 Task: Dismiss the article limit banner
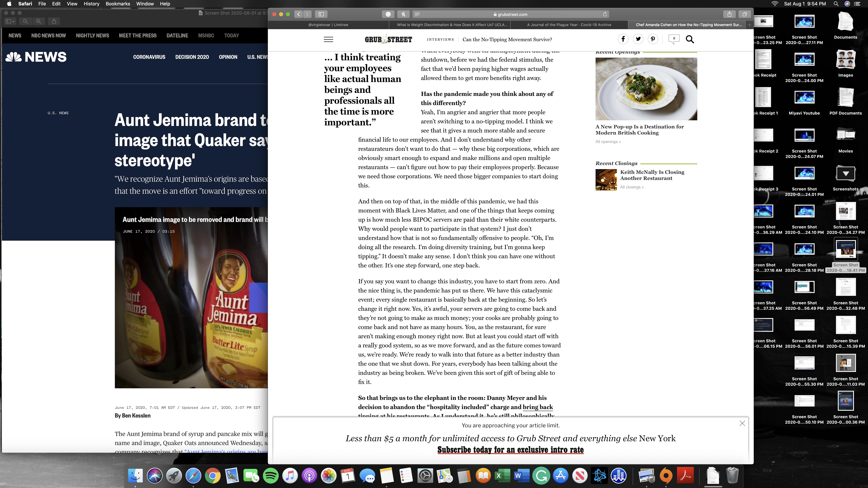742,423
